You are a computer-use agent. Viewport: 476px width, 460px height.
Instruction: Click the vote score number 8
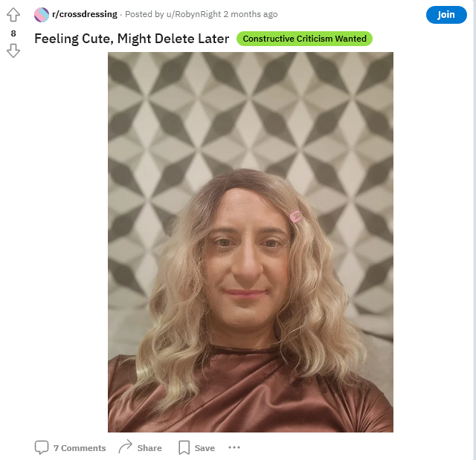tap(13, 33)
